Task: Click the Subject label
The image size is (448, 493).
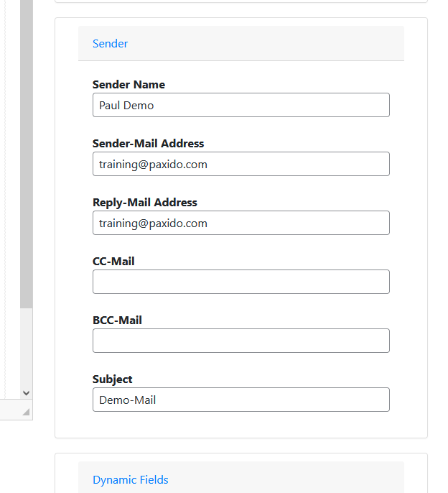Action: click(x=112, y=379)
